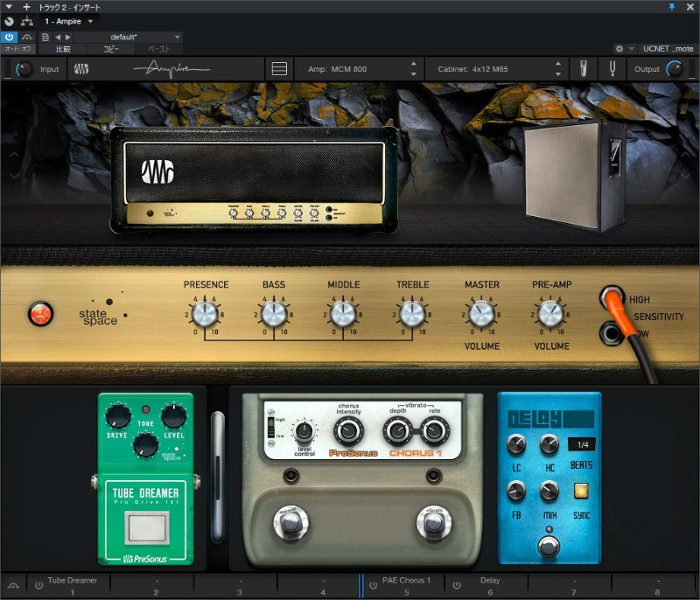
Task: Select the previous preset arrow
Action: tap(58, 37)
